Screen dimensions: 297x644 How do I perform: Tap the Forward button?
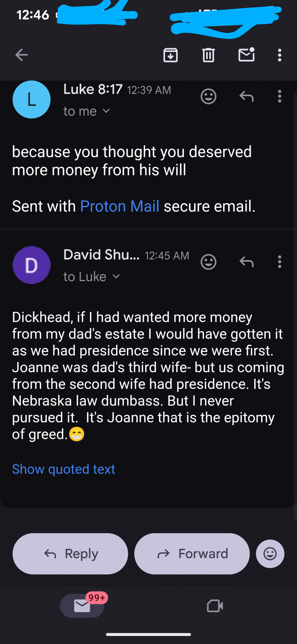click(x=192, y=554)
